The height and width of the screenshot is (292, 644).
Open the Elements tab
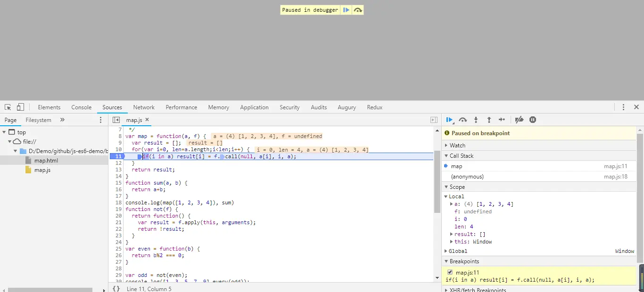[x=49, y=107]
